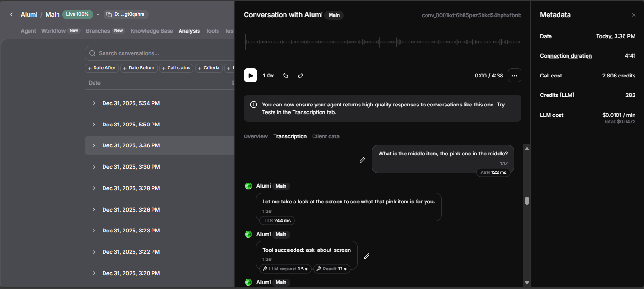Click the Search conversations input field
The image size is (644, 289).
pyautogui.click(x=161, y=53)
